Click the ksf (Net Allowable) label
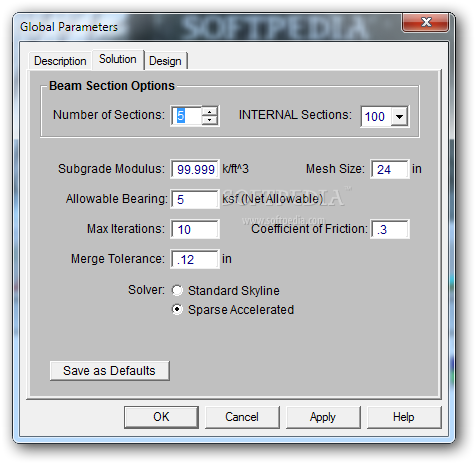 click(x=273, y=199)
